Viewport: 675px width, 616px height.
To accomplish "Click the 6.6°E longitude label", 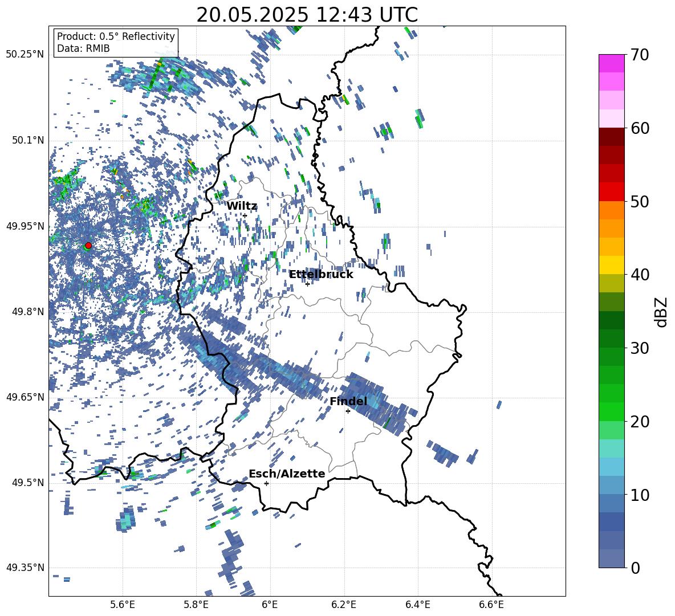I will click(x=491, y=605).
